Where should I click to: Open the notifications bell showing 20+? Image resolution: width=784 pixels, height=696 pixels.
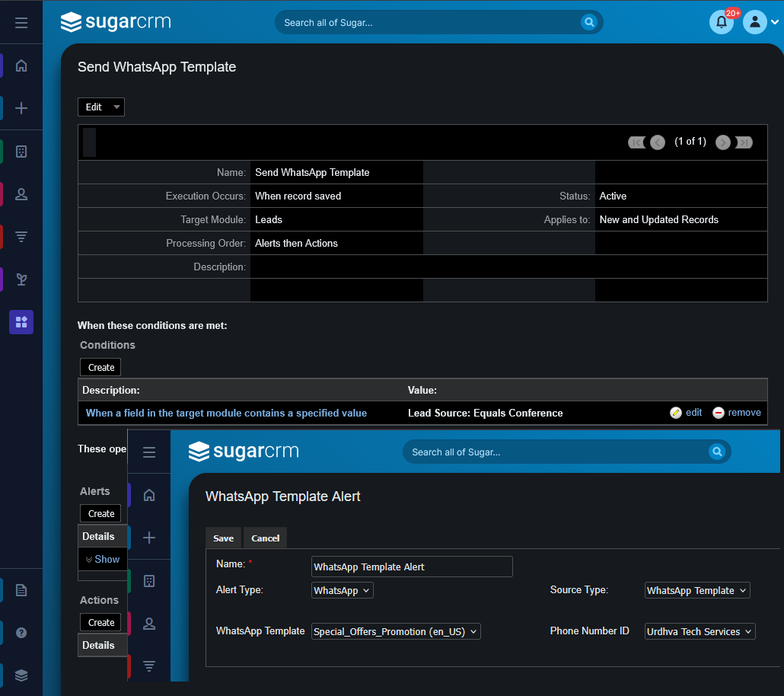(721, 22)
